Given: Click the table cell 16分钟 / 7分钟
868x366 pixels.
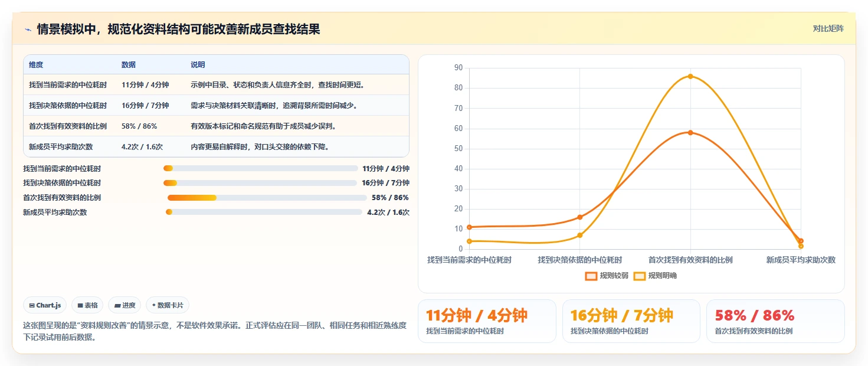Looking at the screenshot, I should tap(145, 106).
